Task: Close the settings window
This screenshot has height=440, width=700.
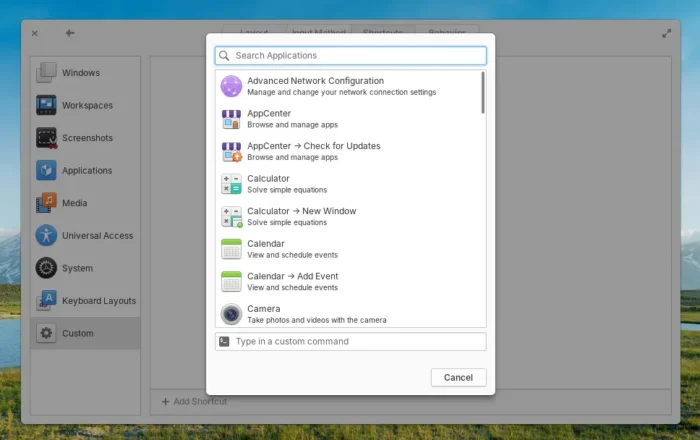Action: (x=35, y=33)
